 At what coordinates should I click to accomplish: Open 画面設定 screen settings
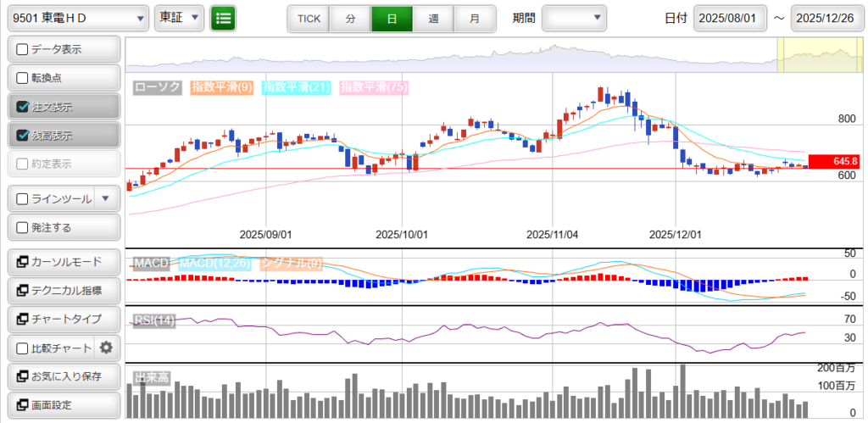[x=63, y=404]
